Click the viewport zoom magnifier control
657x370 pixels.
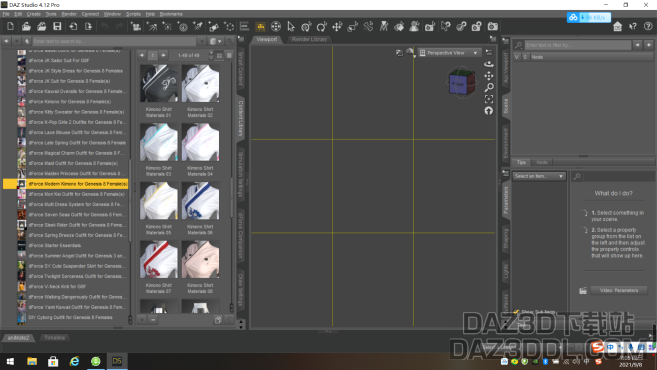(489, 88)
